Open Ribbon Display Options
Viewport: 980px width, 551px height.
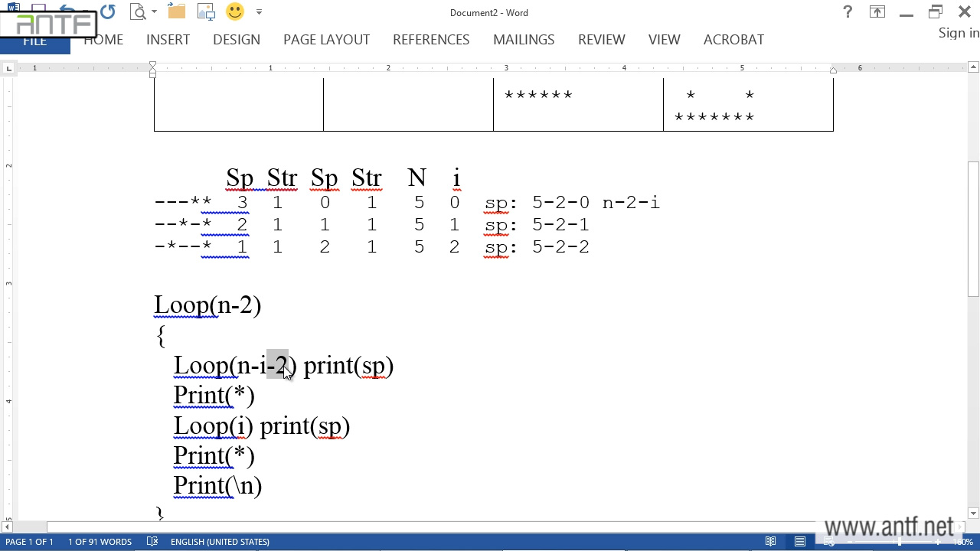[877, 12]
